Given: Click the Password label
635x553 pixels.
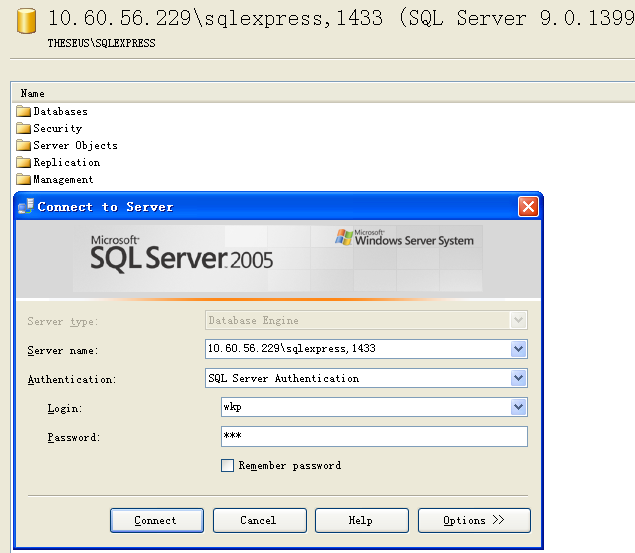Looking at the screenshot, I should [74, 438].
